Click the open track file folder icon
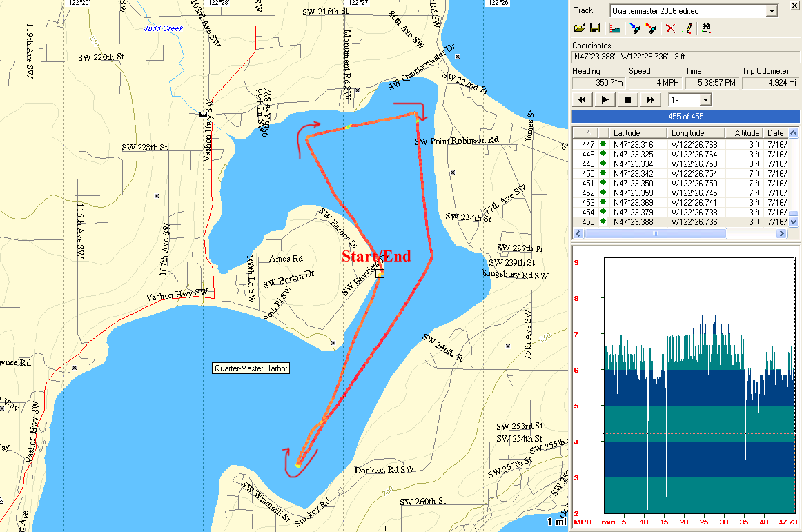Screen dimensions: 802x532 [580, 28]
